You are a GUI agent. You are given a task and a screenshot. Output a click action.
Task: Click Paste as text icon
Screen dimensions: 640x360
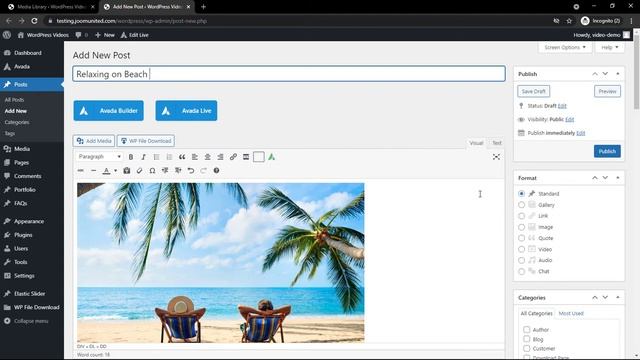127,171
